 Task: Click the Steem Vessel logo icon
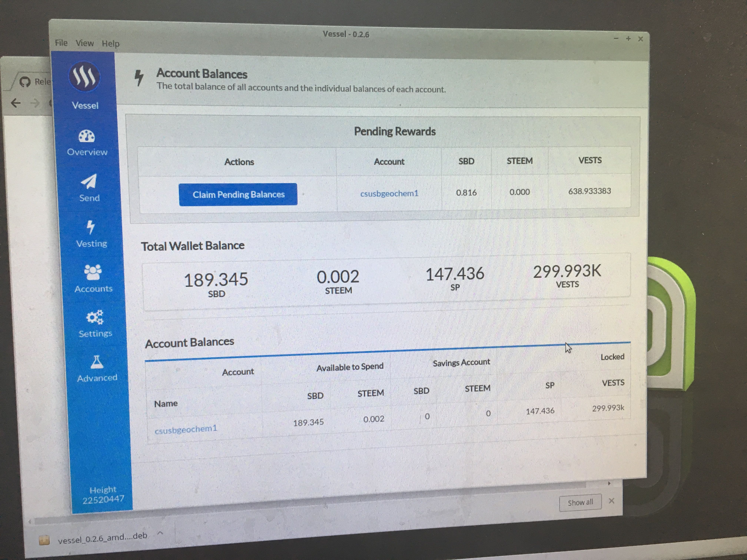click(x=84, y=76)
